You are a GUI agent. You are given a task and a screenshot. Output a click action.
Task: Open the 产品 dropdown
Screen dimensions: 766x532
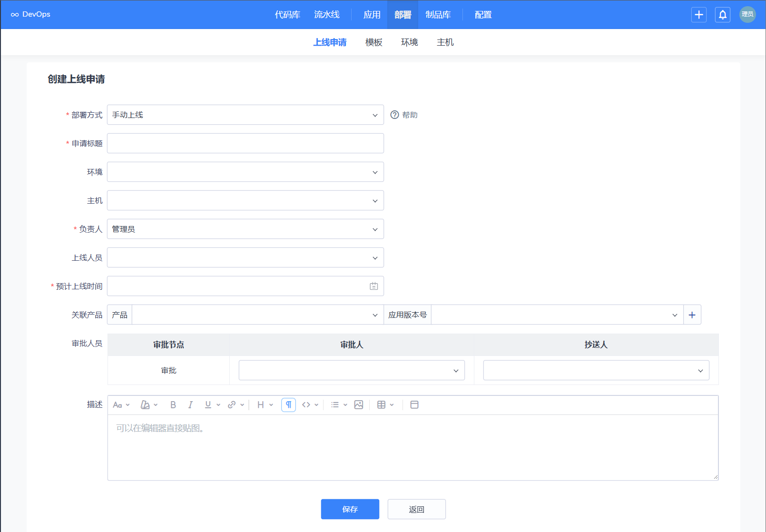(x=258, y=315)
